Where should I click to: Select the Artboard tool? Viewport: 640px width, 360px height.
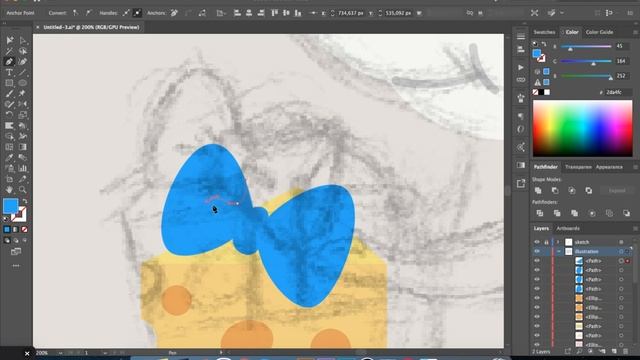click(x=9, y=179)
